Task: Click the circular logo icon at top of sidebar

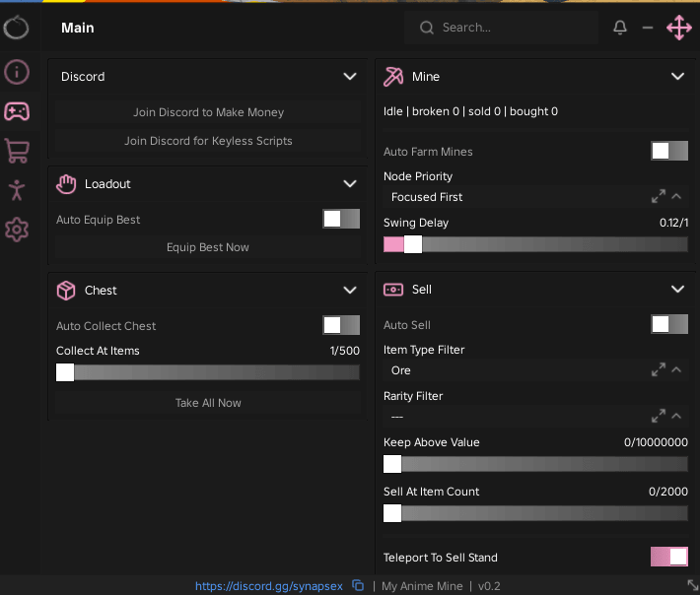Action: tap(16, 28)
